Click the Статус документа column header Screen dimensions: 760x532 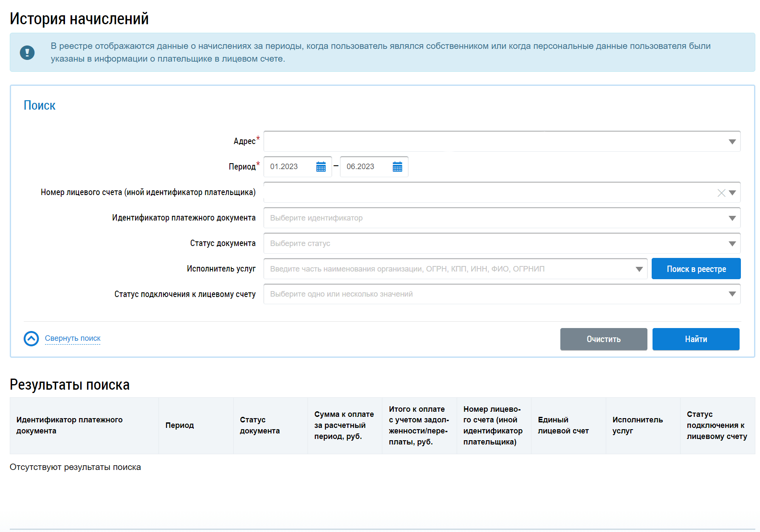[260, 425]
